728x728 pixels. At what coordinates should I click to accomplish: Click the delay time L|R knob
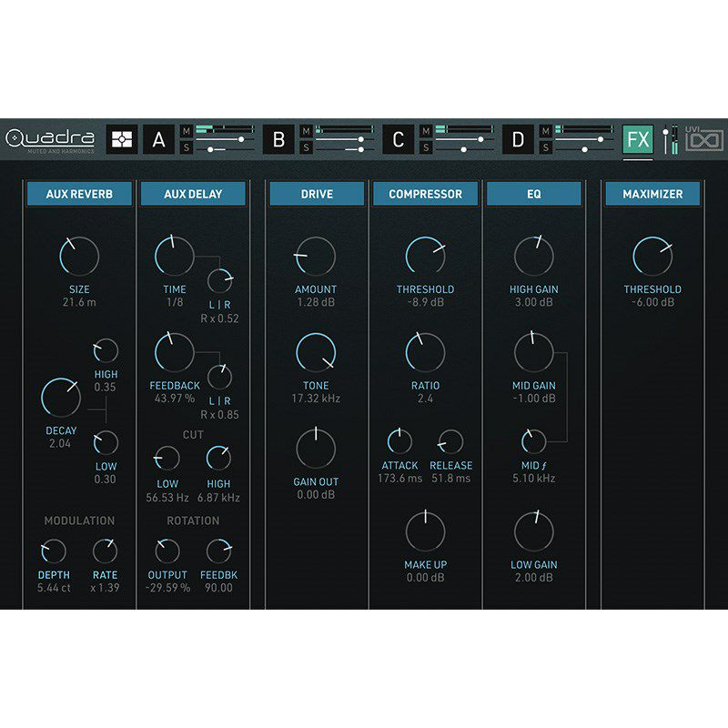tap(219, 280)
